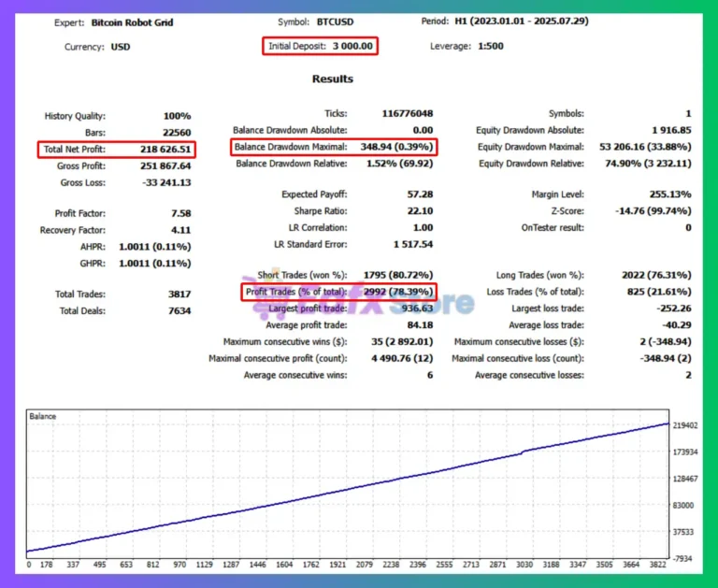Click Largest loss trade '-252.26'
This screenshot has width=718, height=588.
tap(674, 308)
